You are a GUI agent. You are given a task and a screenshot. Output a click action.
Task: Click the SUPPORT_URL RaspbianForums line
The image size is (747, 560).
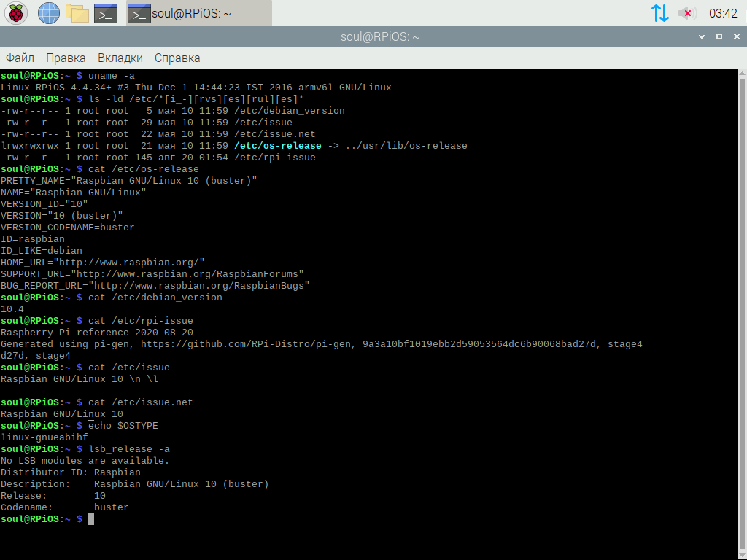tap(152, 274)
